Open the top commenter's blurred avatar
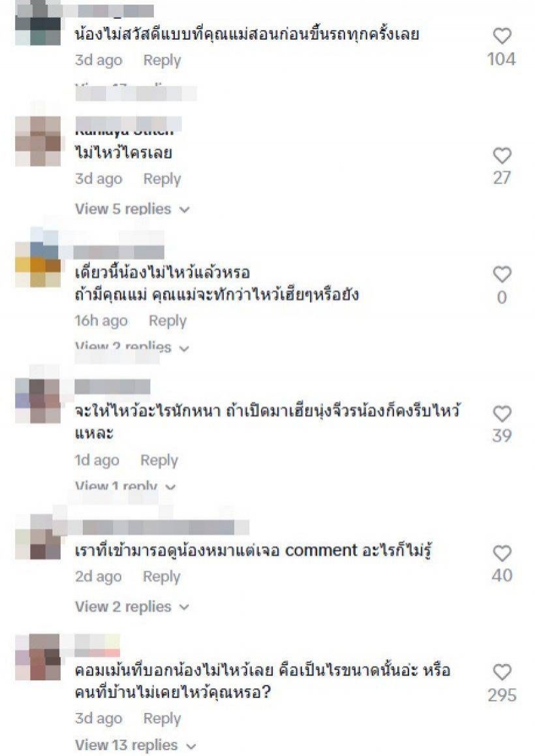 coord(38,23)
